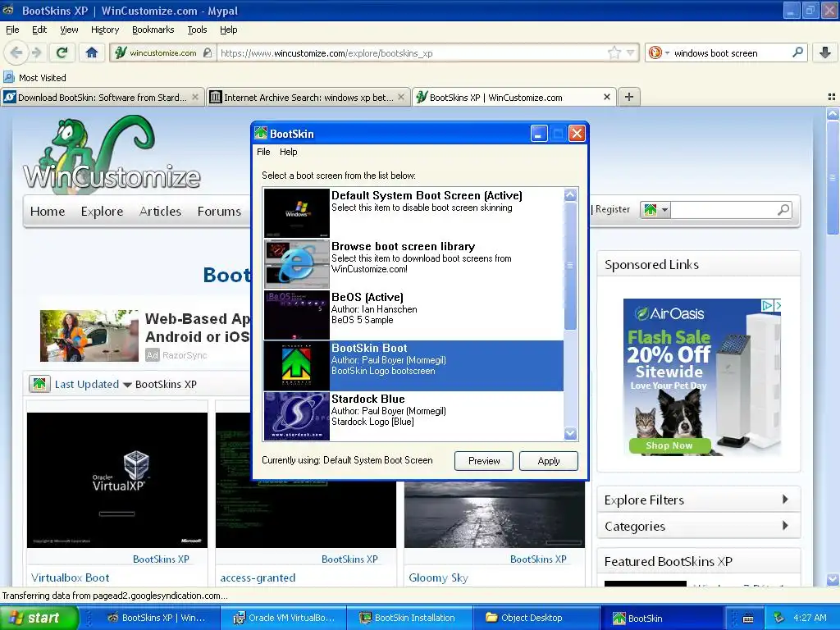Screen dimensions: 840x630
Task: Click the page scrollbar down arrow
Action: pyautogui.click(x=833, y=579)
